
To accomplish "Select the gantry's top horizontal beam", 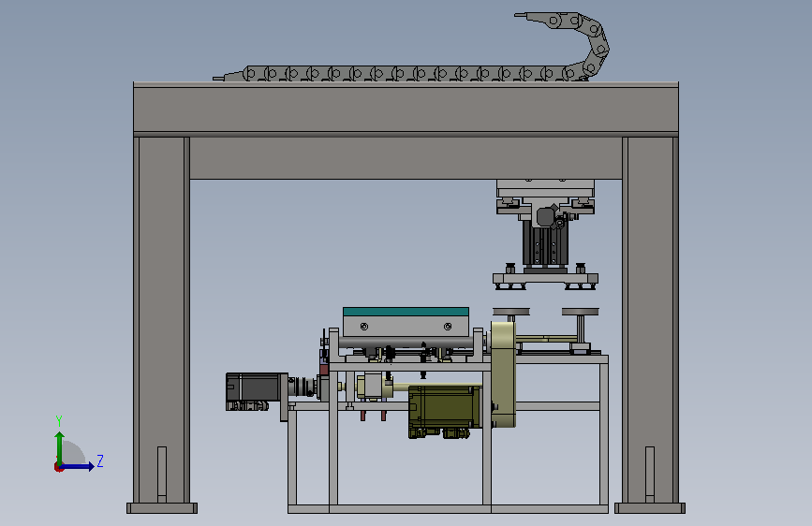I will tap(406, 109).
